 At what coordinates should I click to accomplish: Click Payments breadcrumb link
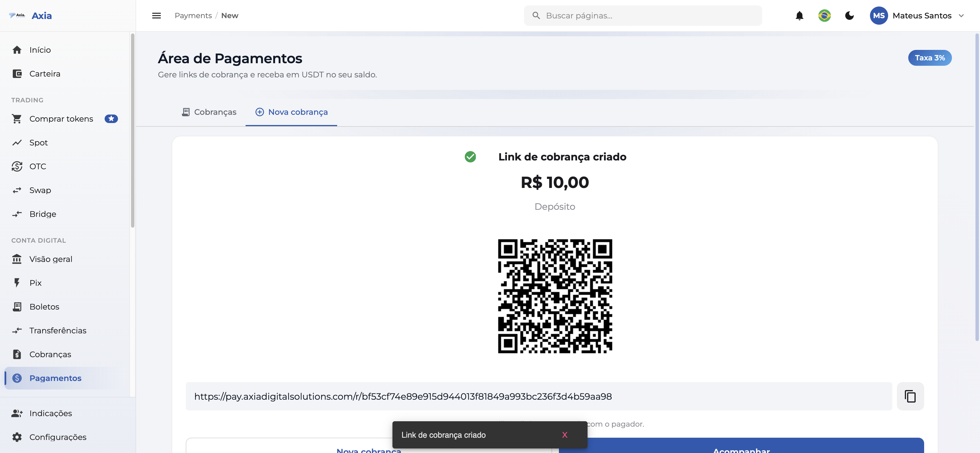pyautogui.click(x=193, y=16)
